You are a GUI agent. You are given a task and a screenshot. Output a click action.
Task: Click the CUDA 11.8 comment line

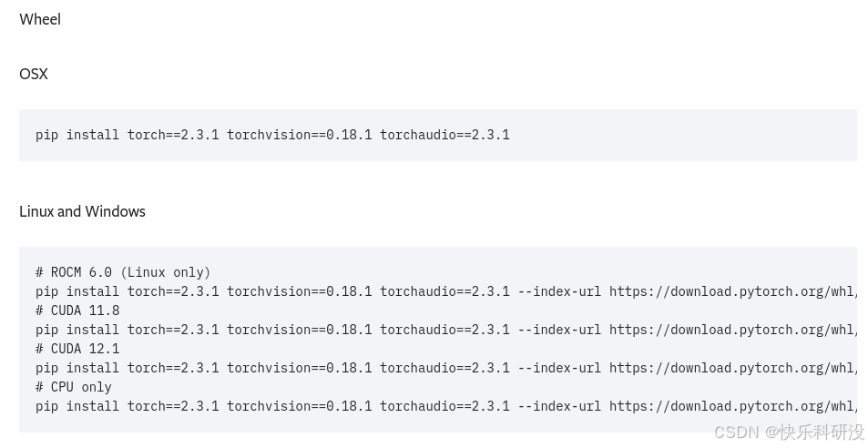click(77, 311)
